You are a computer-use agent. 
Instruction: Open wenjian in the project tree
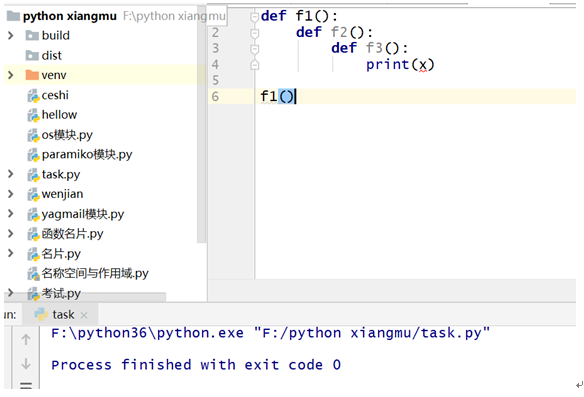point(62,194)
